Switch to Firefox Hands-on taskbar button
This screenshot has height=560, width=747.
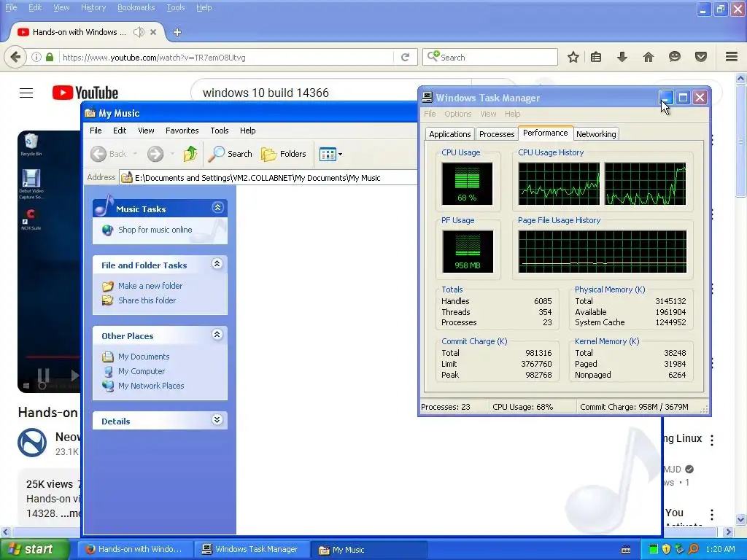pos(135,549)
